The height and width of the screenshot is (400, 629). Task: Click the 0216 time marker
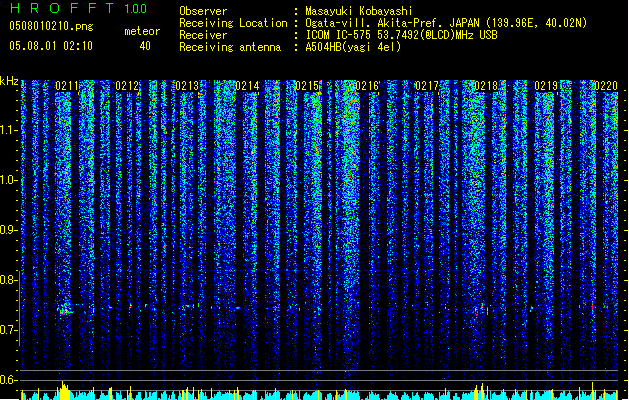click(367, 86)
